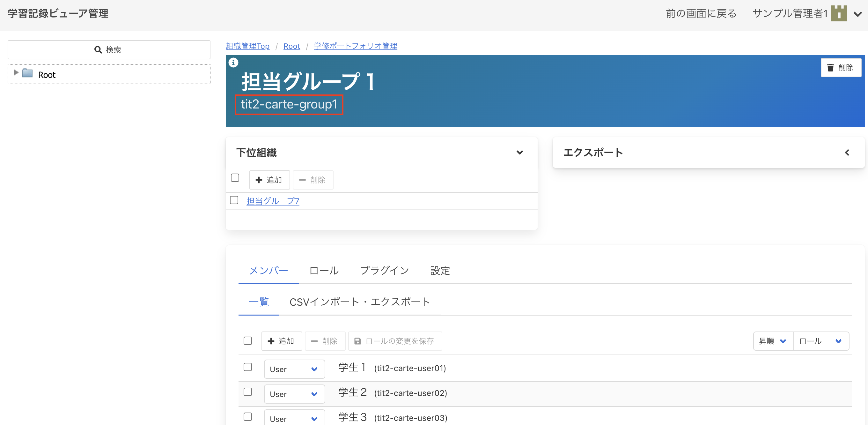Open the User role dropdown for 学生1
This screenshot has width=868, height=425.
pyautogui.click(x=294, y=369)
